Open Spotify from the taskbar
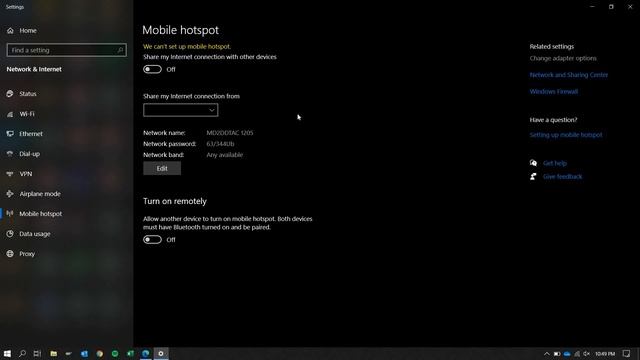Viewport: 640px width, 360px height. 115,353
